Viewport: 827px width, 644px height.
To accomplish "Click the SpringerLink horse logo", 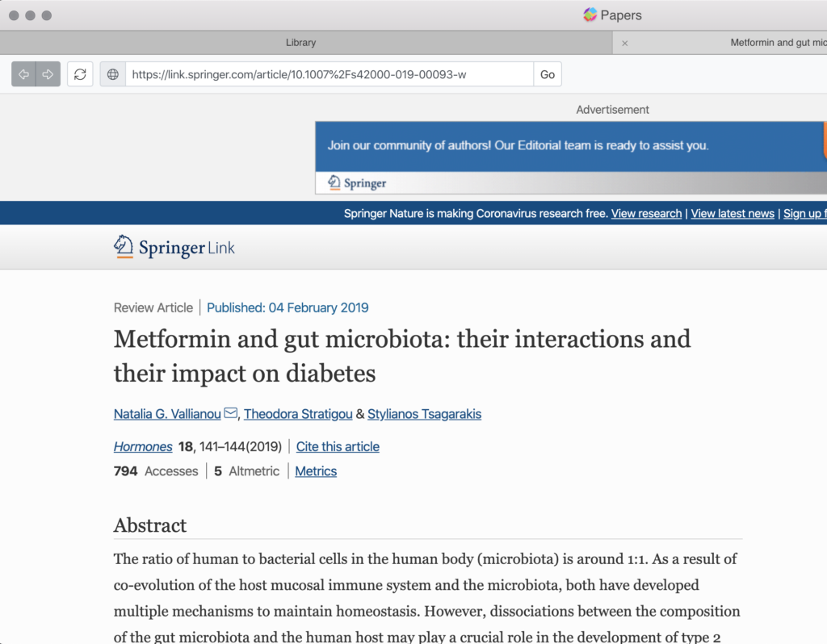I will click(123, 247).
